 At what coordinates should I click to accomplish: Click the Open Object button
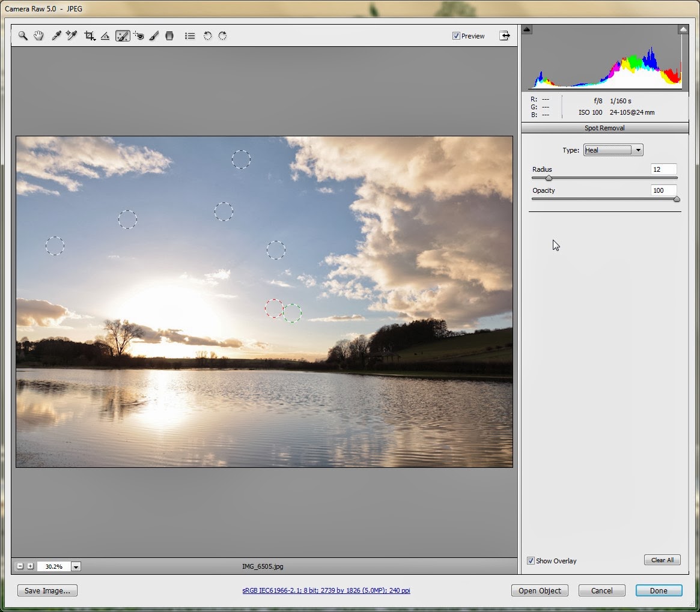pyautogui.click(x=540, y=590)
